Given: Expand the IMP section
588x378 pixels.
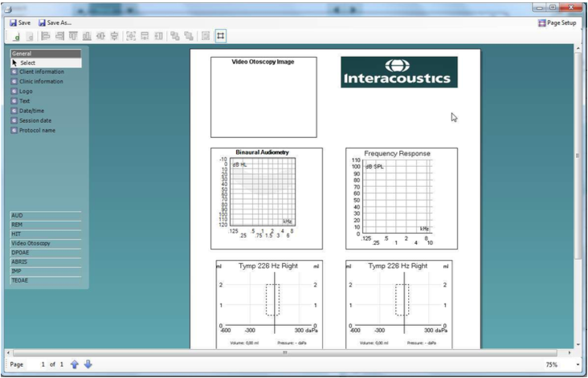Looking at the screenshot, I should click(x=45, y=271).
